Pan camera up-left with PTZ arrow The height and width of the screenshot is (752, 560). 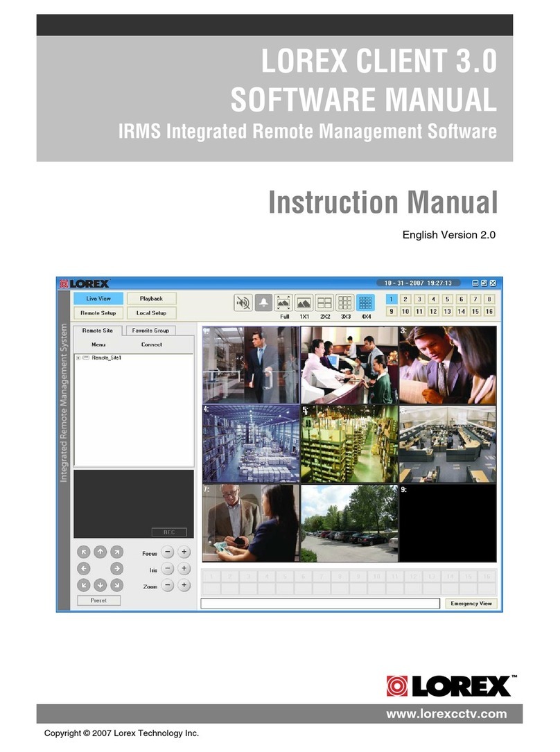pos(83,552)
